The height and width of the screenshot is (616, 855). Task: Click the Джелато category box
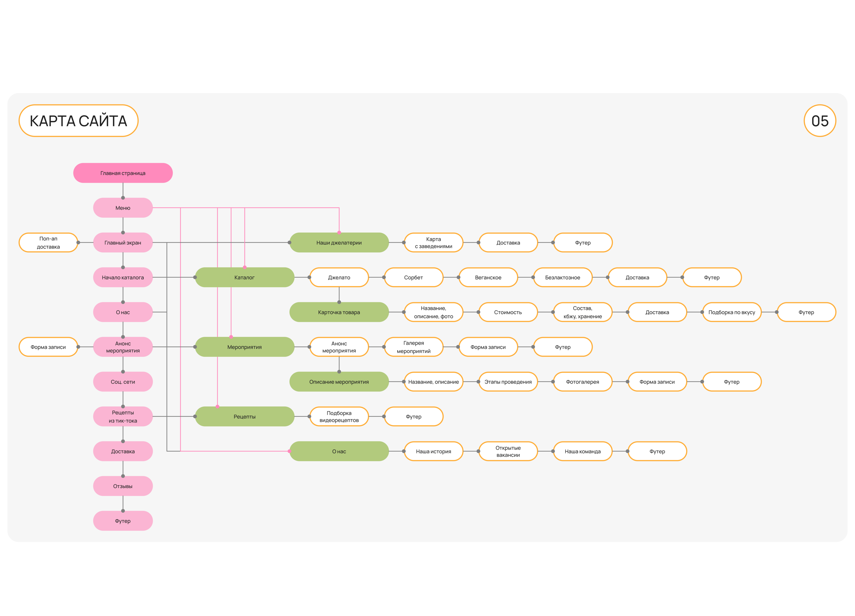[x=339, y=277]
